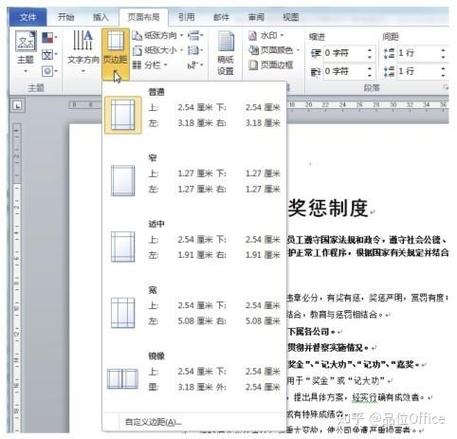Open the 引用 tab
The image size is (457, 439).
point(186,17)
